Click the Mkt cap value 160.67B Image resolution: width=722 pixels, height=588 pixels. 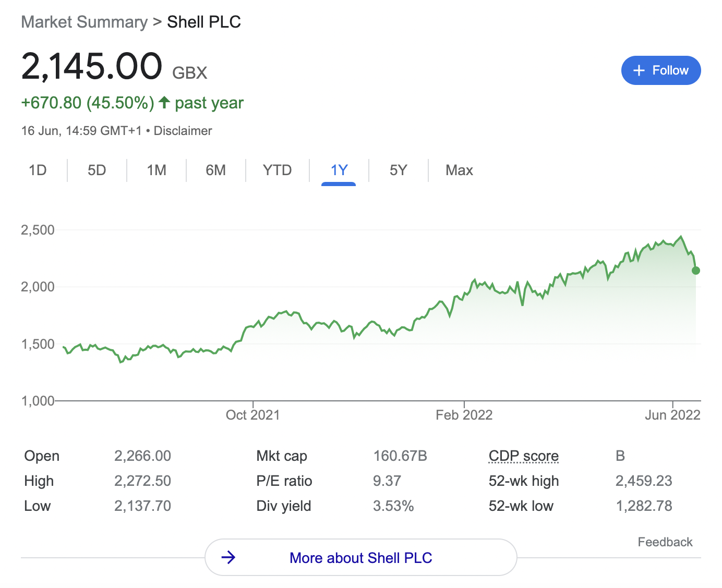400,456
